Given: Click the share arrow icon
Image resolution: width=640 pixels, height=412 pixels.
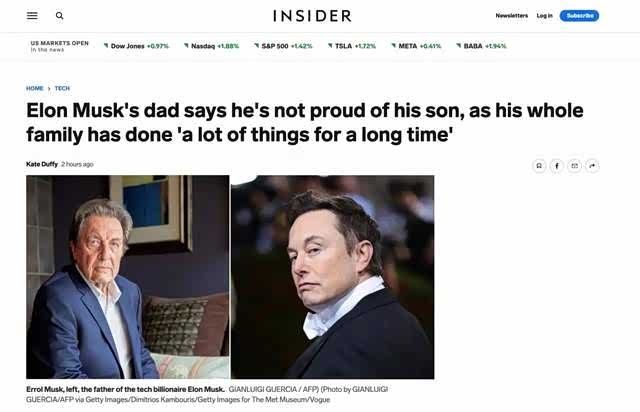Looking at the screenshot, I should [x=592, y=165].
